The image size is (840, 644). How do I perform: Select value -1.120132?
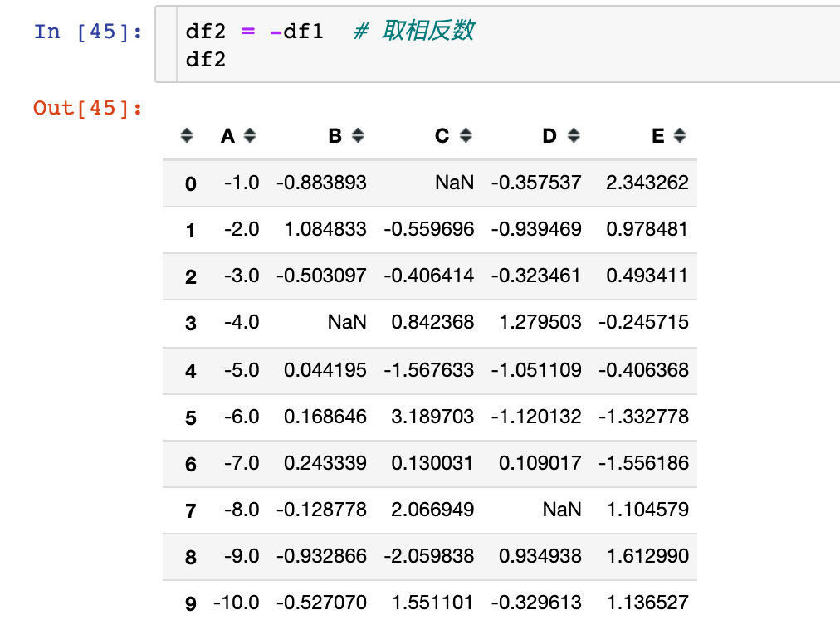(x=536, y=417)
